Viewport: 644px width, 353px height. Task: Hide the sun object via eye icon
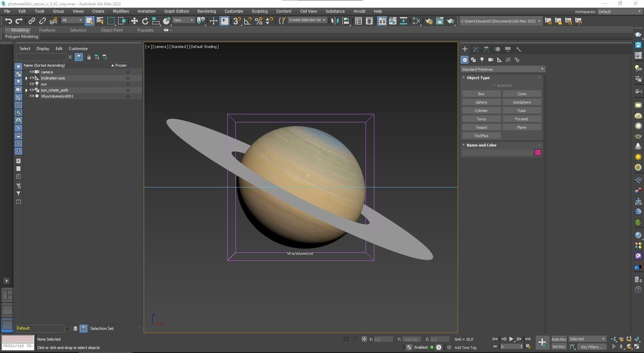coord(32,84)
